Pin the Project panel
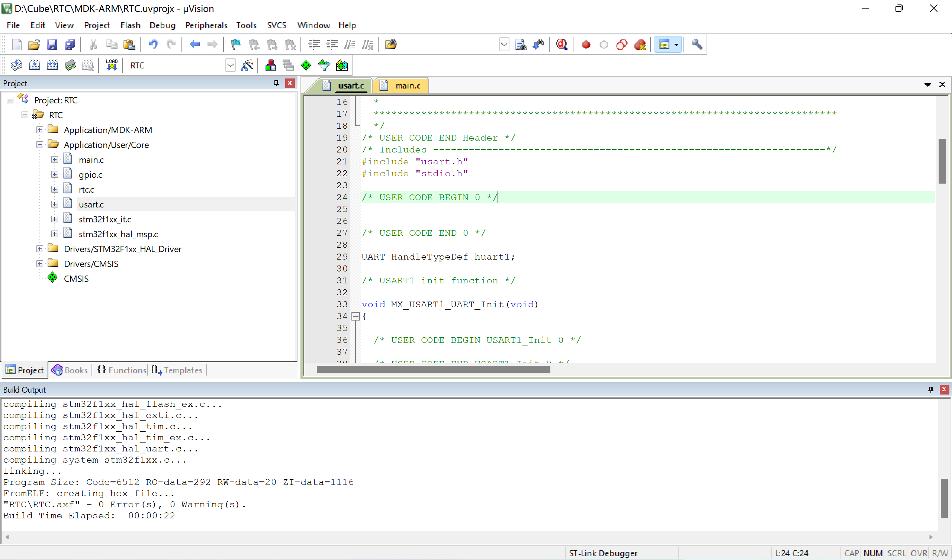952x560 pixels. [276, 83]
